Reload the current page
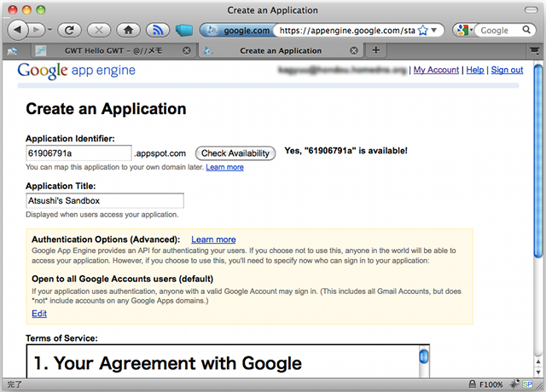This screenshot has height=392, width=546. click(69, 30)
